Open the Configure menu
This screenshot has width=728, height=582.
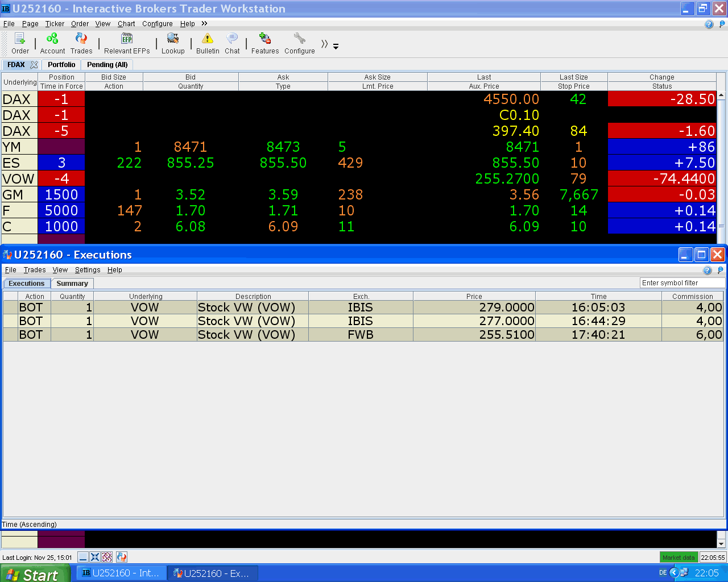pos(158,24)
